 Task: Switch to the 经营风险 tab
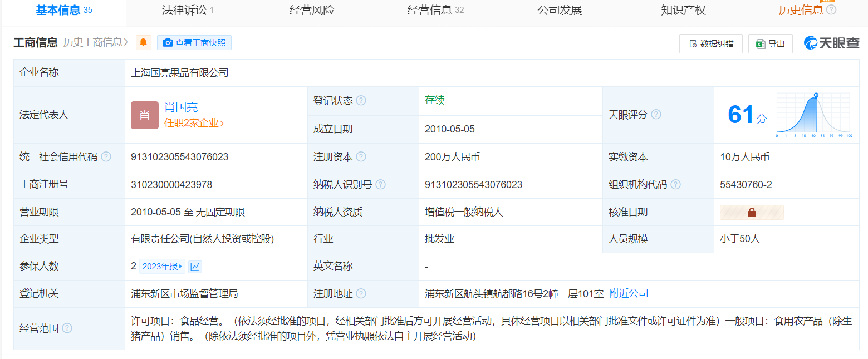[312, 10]
